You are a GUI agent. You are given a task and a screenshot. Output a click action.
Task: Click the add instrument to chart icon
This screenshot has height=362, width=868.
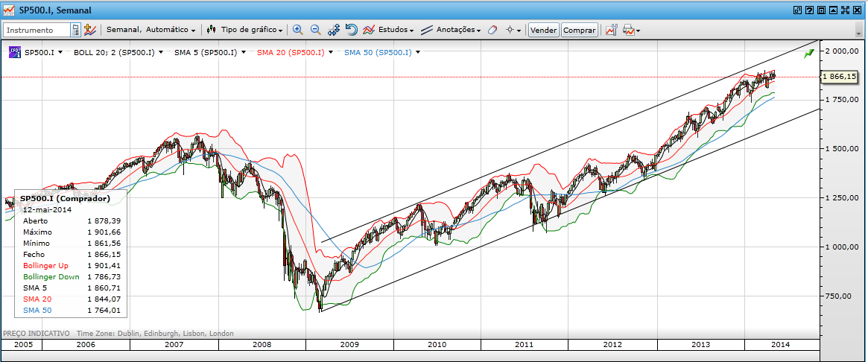89,30
